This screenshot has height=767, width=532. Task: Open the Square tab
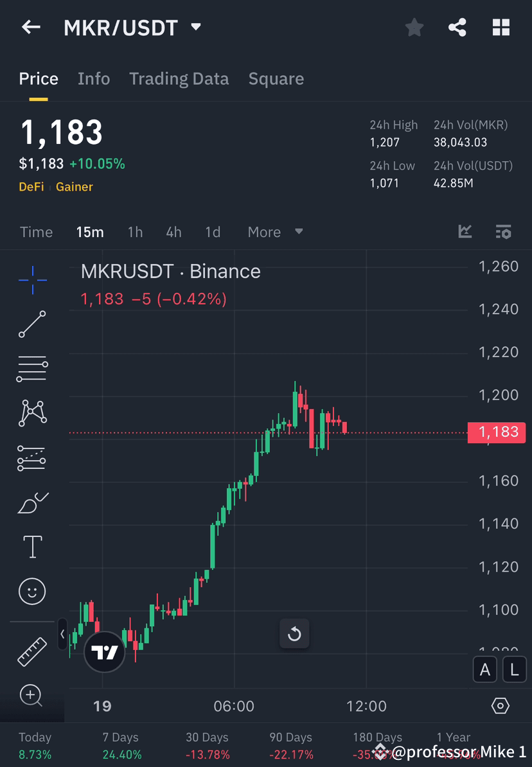coord(276,78)
